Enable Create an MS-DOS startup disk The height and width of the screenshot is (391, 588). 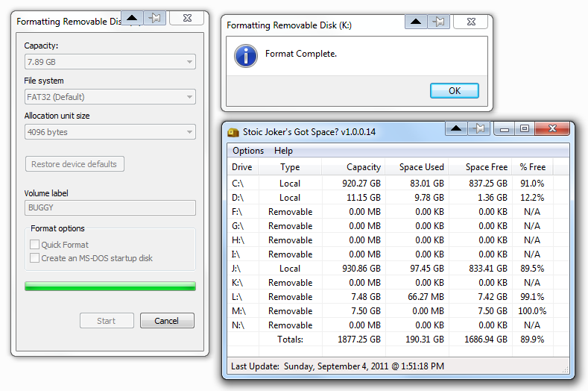(34, 258)
